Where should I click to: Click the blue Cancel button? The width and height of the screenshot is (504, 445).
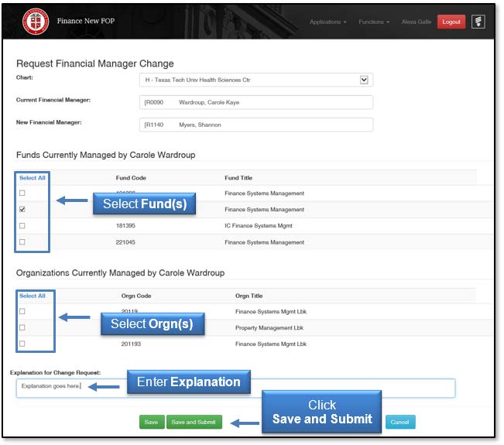[x=400, y=423]
